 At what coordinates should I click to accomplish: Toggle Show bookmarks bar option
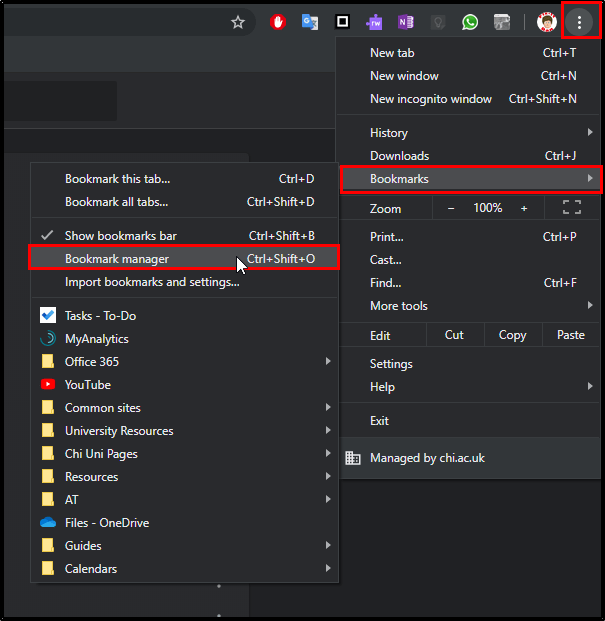(185, 236)
